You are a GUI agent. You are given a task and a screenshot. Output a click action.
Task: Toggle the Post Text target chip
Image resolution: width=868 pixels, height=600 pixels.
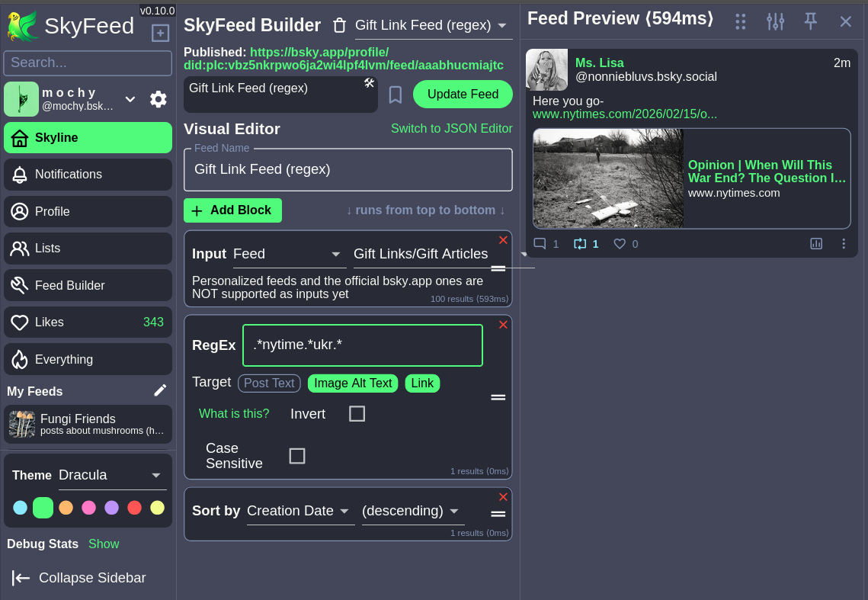click(x=269, y=383)
